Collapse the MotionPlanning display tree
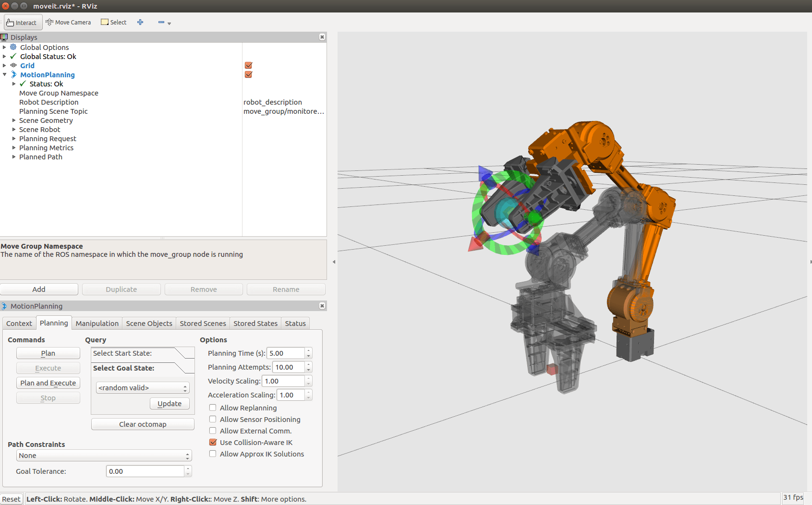The height and width of the screenshot is (505, 812). click(x=5, y=75)
